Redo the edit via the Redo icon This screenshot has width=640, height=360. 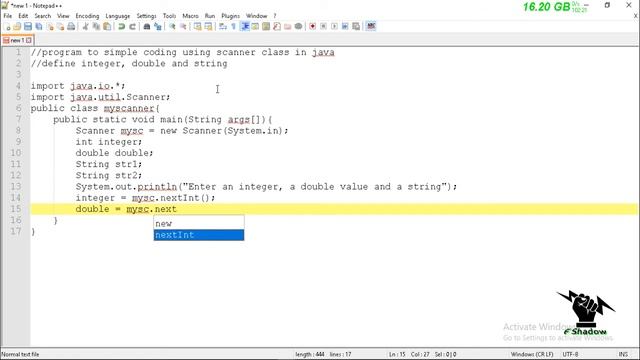point(132,27)
